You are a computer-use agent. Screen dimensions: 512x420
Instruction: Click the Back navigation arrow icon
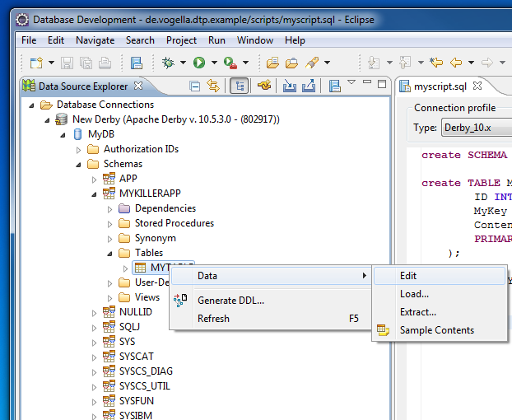coord(455,63)
